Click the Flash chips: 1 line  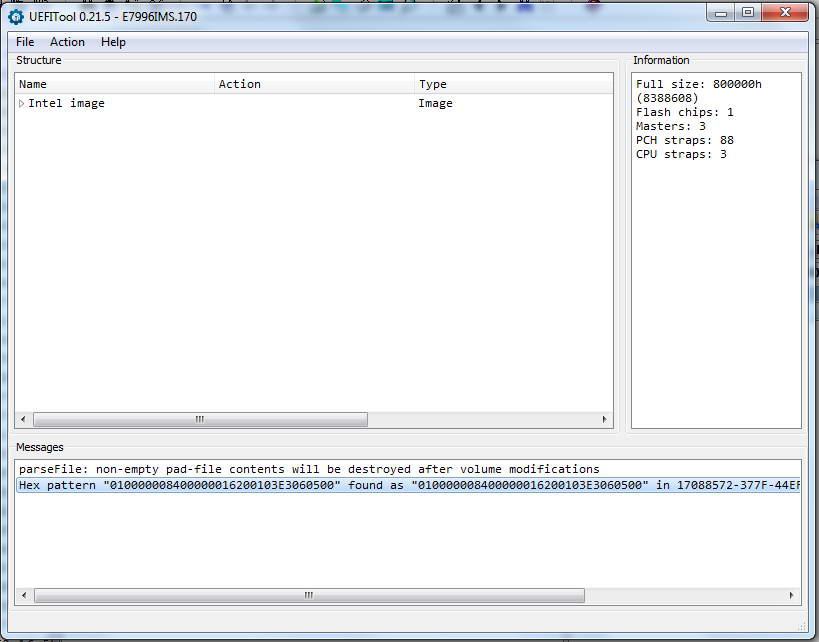(x=685, y=112)
